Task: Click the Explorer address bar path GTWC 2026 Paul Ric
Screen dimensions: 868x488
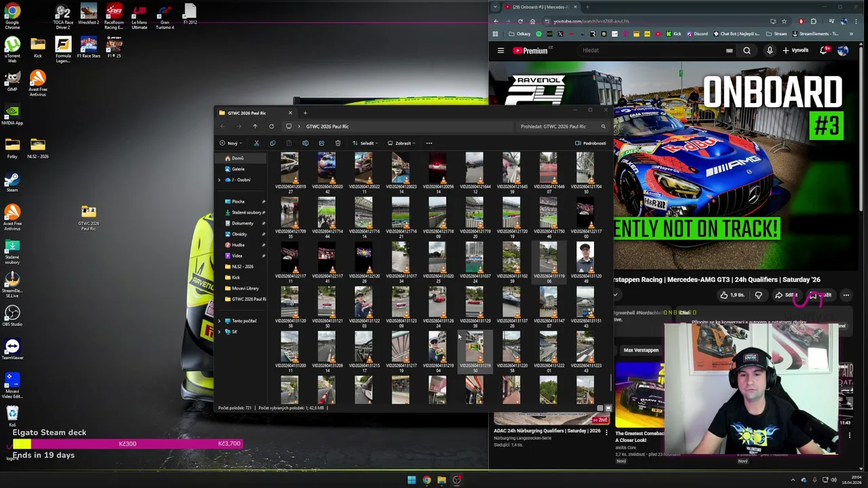Action: click(327, 126)
